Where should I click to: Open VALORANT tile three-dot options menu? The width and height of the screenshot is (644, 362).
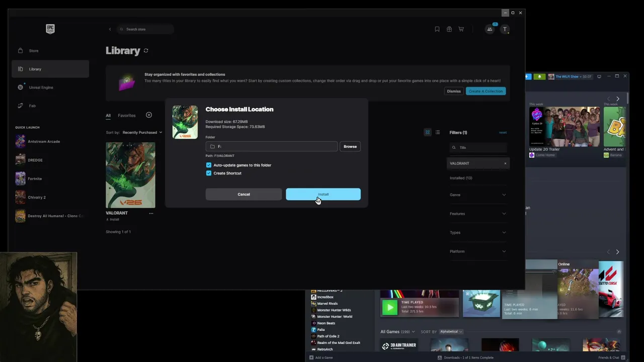point(151,213)
